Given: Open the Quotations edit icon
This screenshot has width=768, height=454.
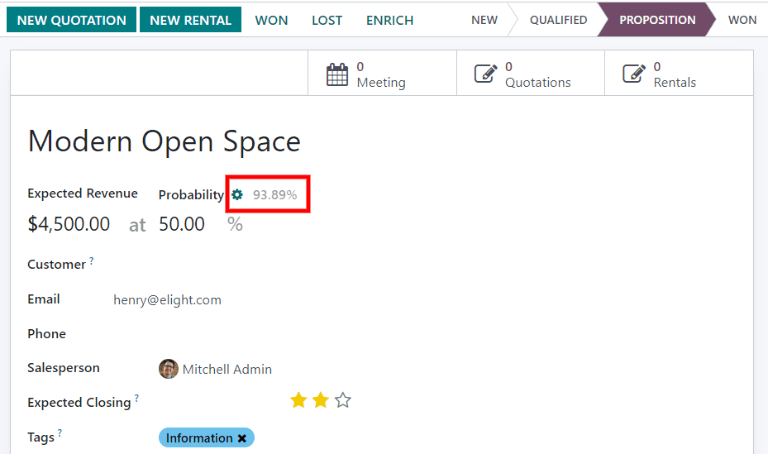Looking at the screenshot, I should point(485,74).
